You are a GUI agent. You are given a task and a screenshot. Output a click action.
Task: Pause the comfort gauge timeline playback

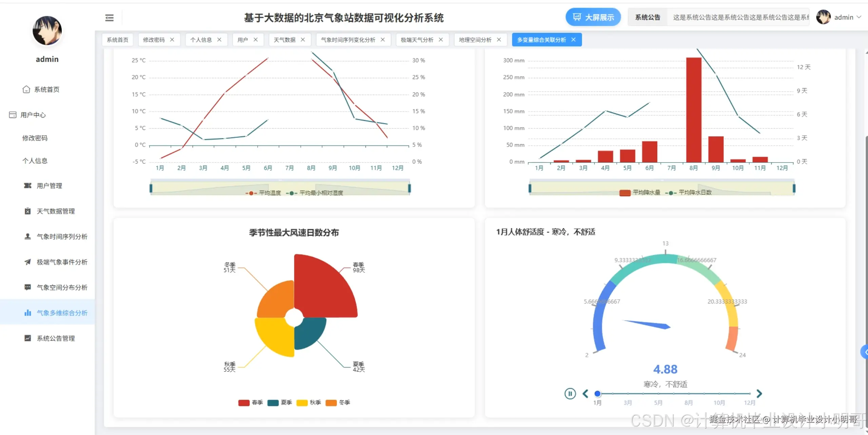click(x=570, y=394)
